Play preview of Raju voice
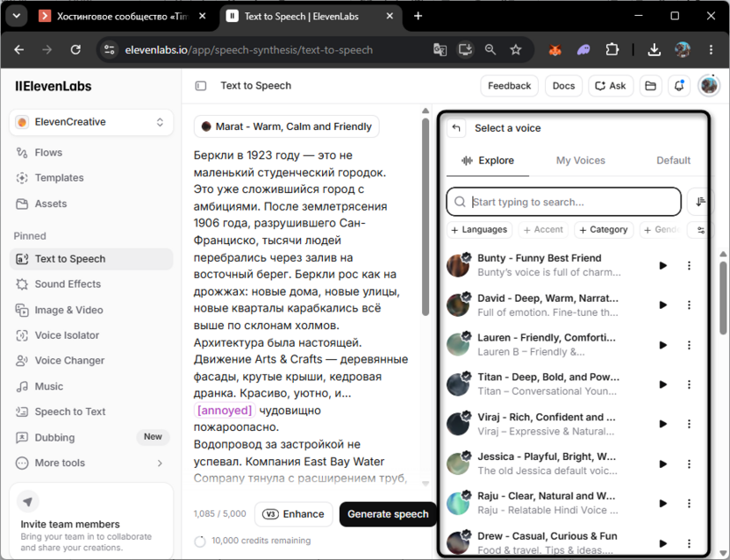This screenshot has height=560, width=730. point(663,504)
